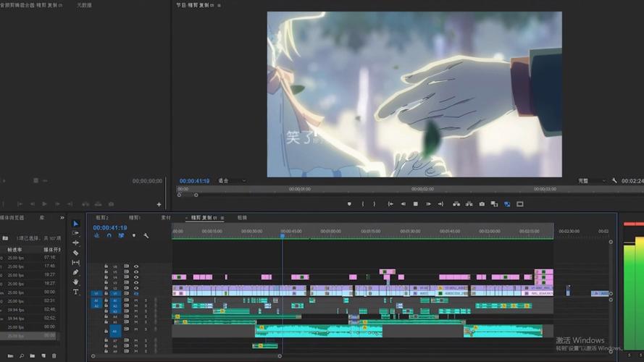Open Source monitor button editor plus
This screenshot has height=362, width=644.
[159, 204]
